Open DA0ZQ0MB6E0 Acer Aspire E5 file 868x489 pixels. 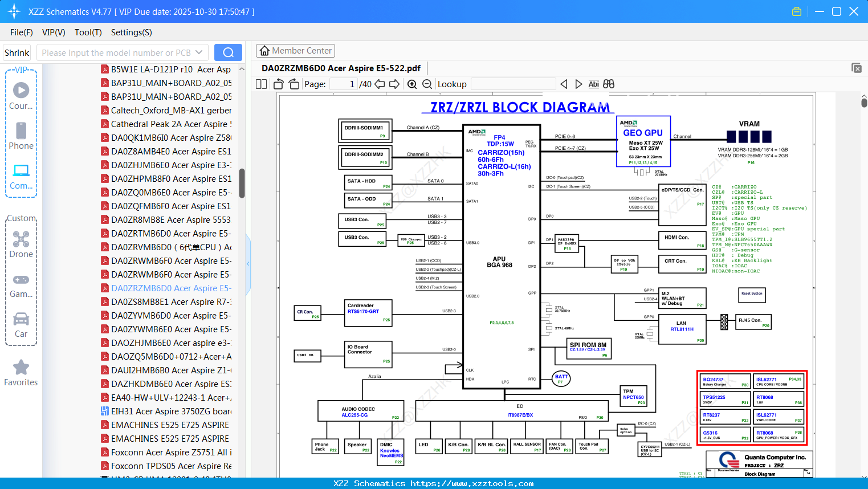coord(166,193)
